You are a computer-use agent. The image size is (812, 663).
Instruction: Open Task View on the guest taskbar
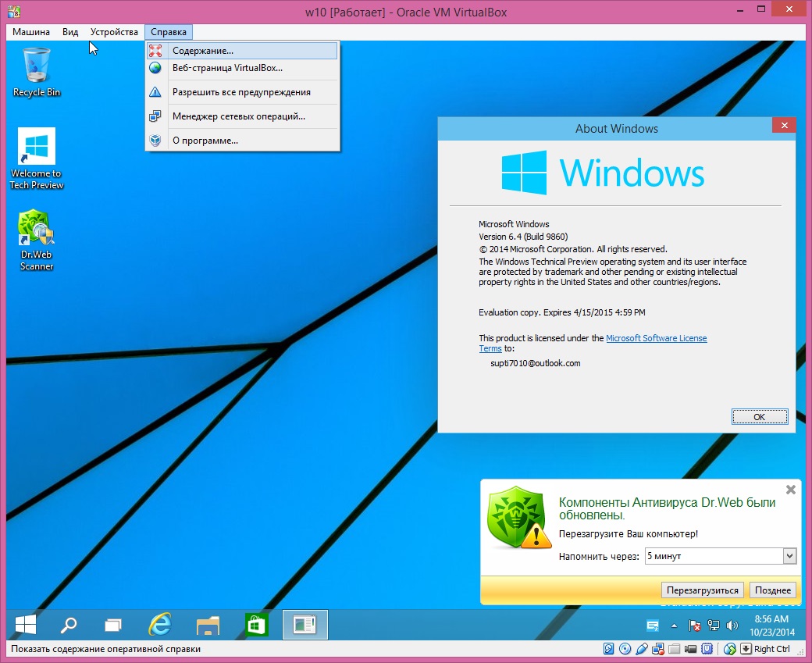pyautogui.click(x=114, y=624)
